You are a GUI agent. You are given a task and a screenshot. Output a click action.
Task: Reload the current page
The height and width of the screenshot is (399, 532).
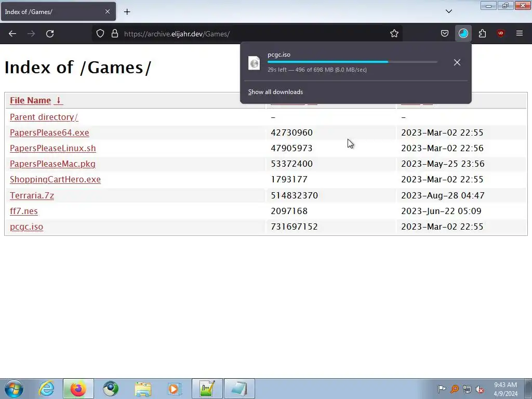(50, 34)
